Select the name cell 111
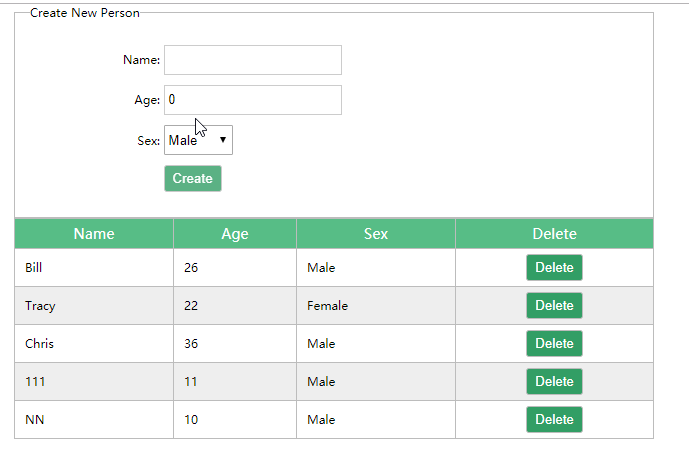 (x=94, y=381)
